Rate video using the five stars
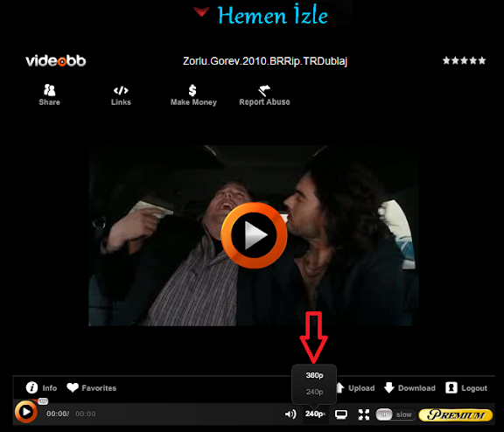Image resolution: width=504 pixels, height=432 pixels. point(464,60)
